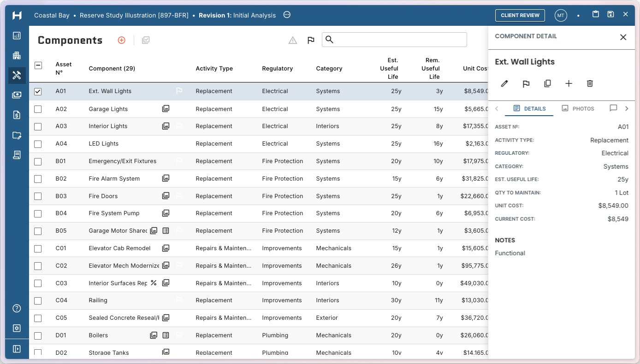This screenshot has width=640, height=364.
Task: Expand hidden detail tabs with the right chevron
Action: point(627,108)
